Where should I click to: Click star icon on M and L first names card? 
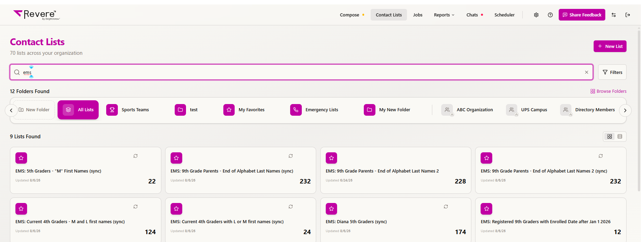21,208
